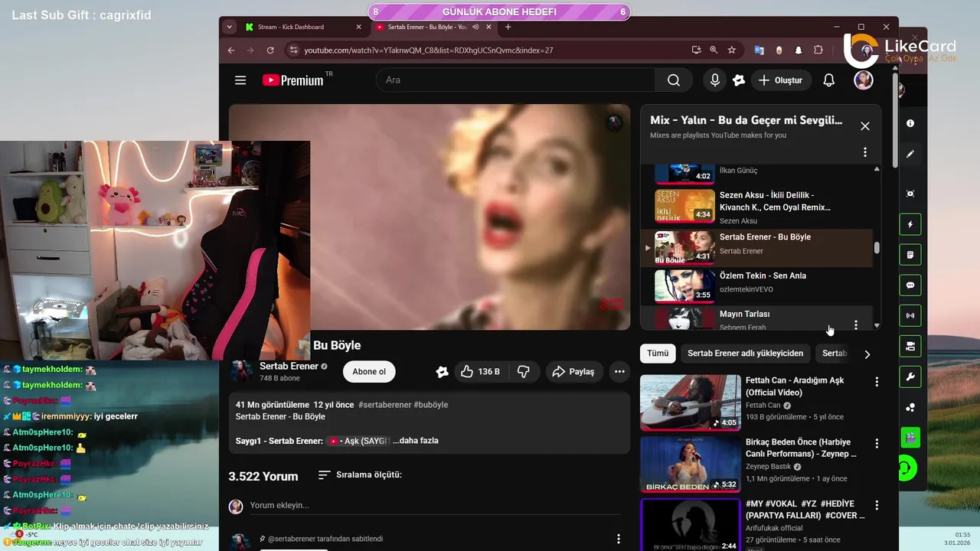980x551 pixels.
Task: Click the '3.522 Yorum' comments count text
Action: 263,476
